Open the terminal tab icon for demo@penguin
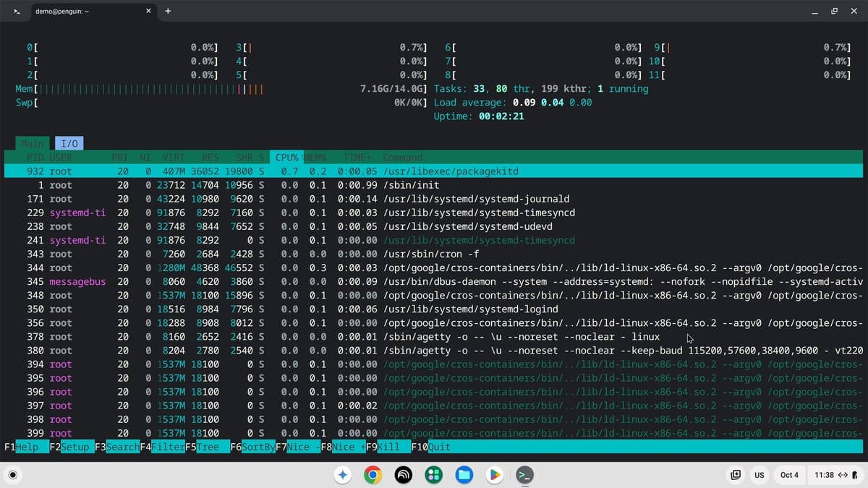 point(17,12)
